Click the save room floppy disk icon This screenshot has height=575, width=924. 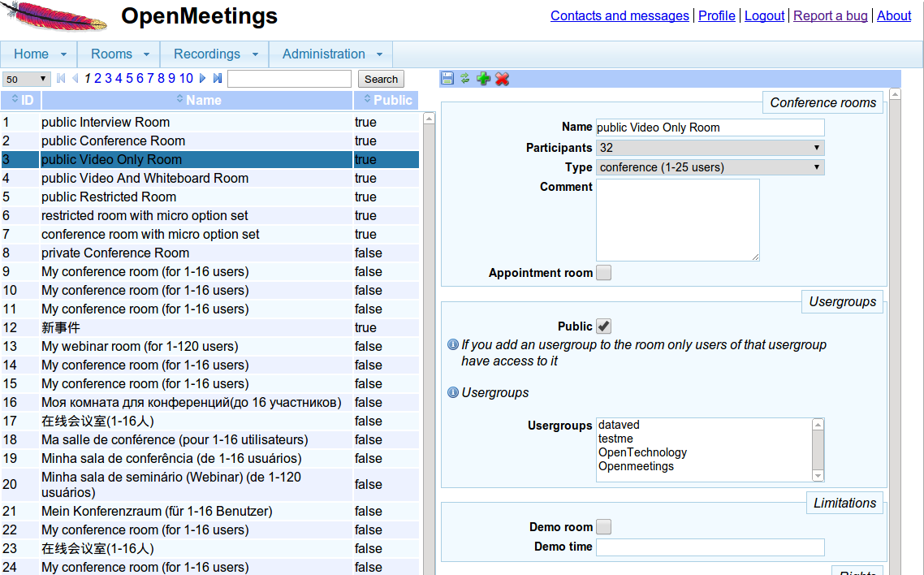447,79
